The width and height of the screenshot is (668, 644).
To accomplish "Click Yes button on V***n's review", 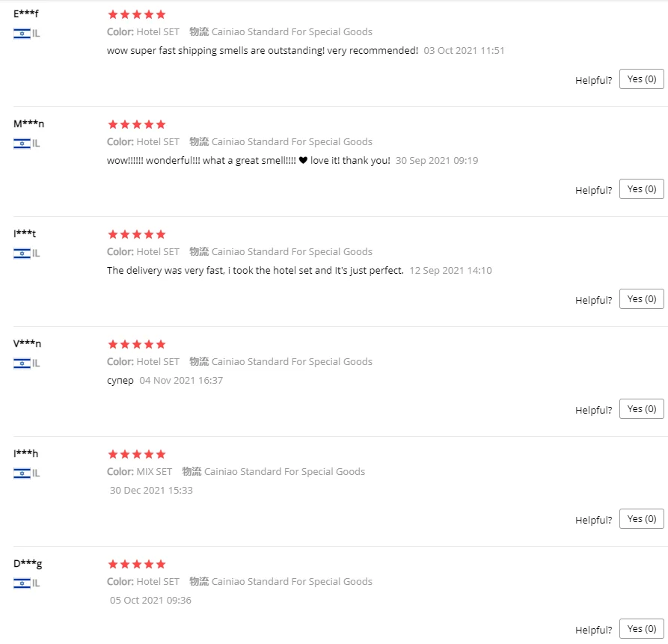I will (641, 409).
